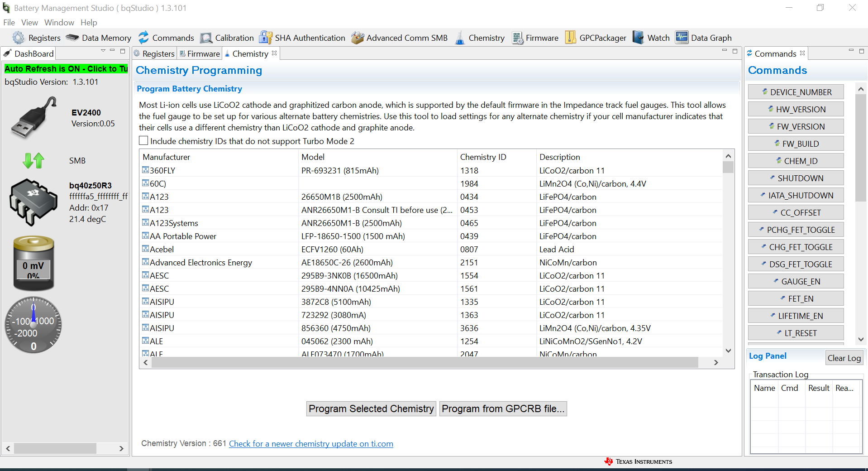Click the Result column in Transaction Log
Screen dimensions: 868x471
point(819,388)
